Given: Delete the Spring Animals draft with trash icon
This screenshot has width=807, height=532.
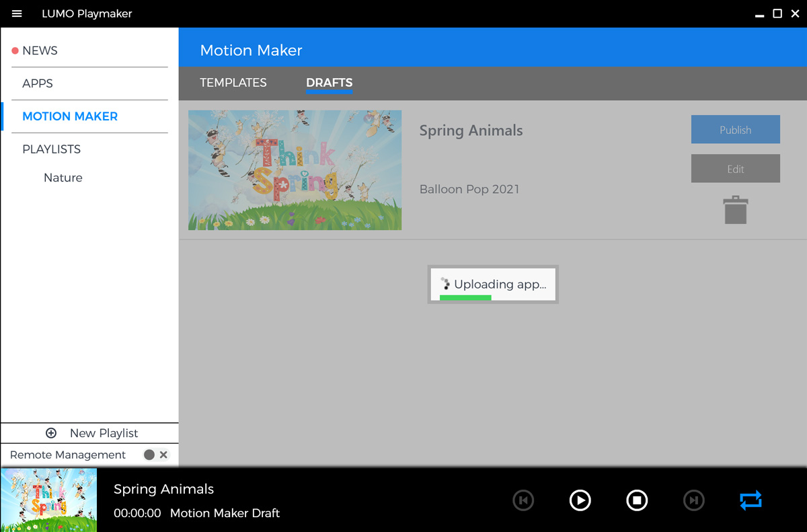Looking at the screenshot, I should pos(736,210).
